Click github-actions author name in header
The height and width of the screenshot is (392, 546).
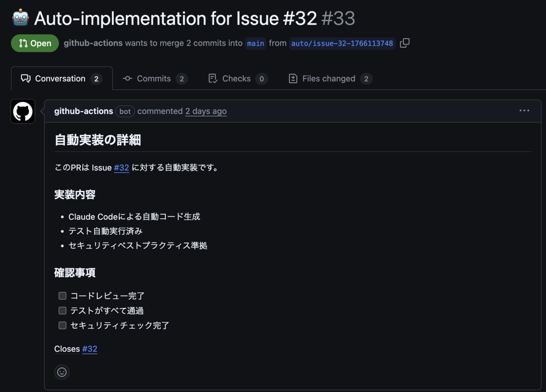click(x=93, y=43)
